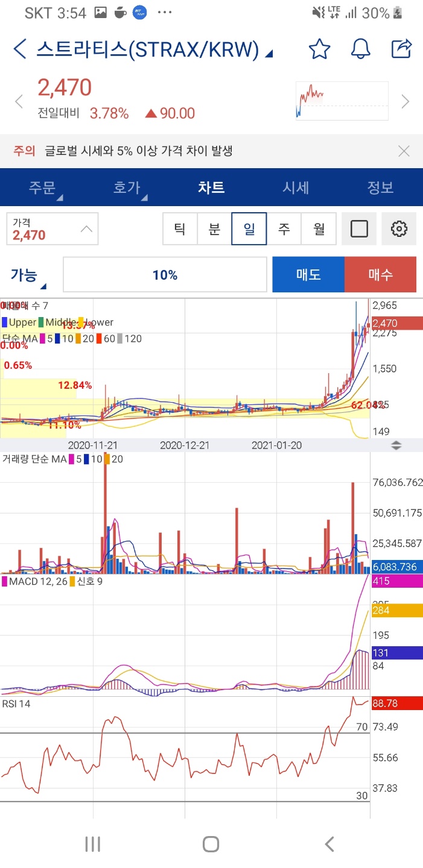
Task: Select the 틱 chart interval
Action: click(180, 228)
